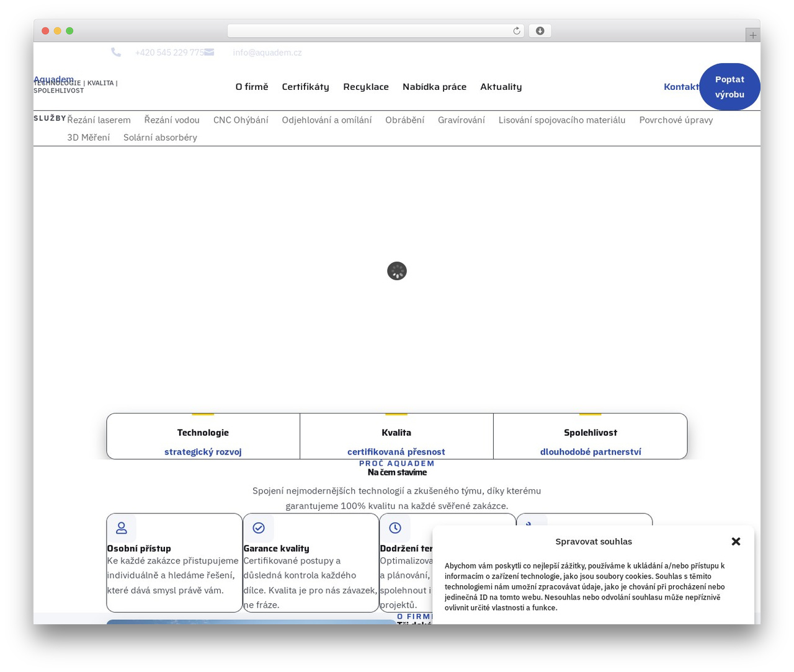Click the browser download icon

pos(540,31)
